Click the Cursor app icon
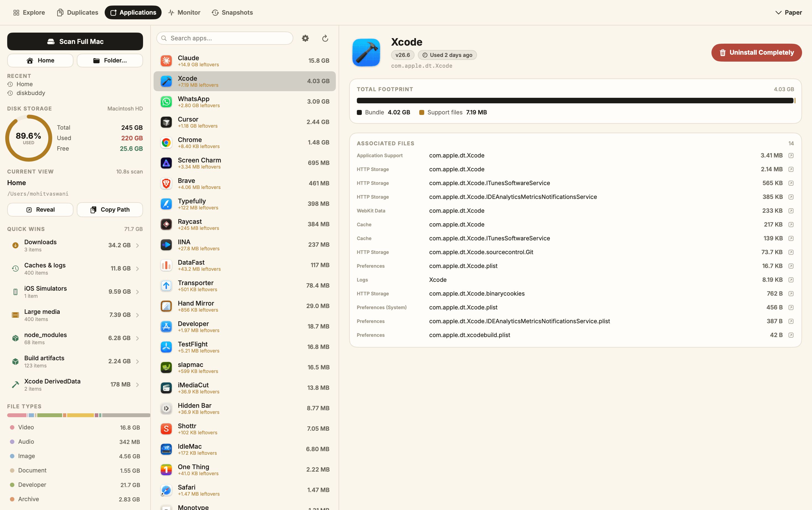The width and height of the screenshot is (812, 510). coord(166,122)
